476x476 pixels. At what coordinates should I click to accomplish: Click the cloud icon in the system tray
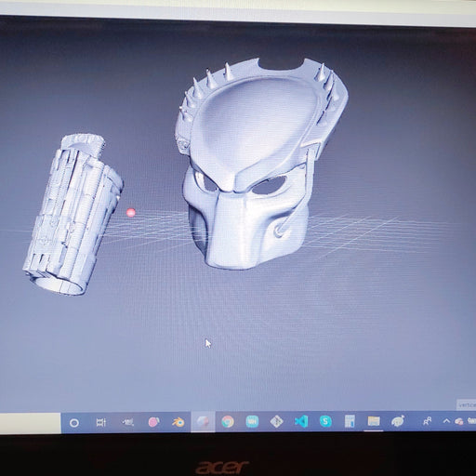pyautogui.click(x=459, y=421)
